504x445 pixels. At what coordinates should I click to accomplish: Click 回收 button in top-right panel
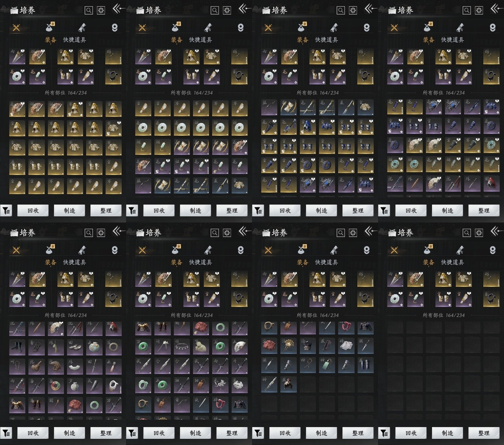coord(411,211)
